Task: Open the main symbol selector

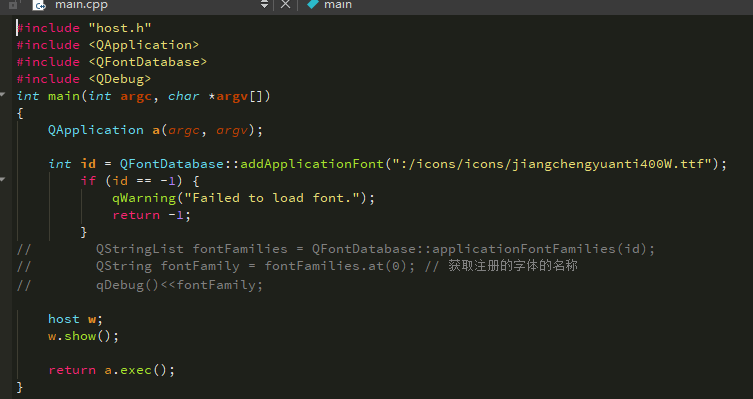Action: point(338,4)
